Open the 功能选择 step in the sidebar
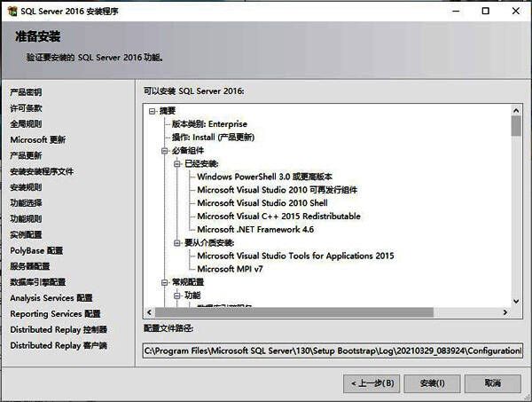 [26, 203]
